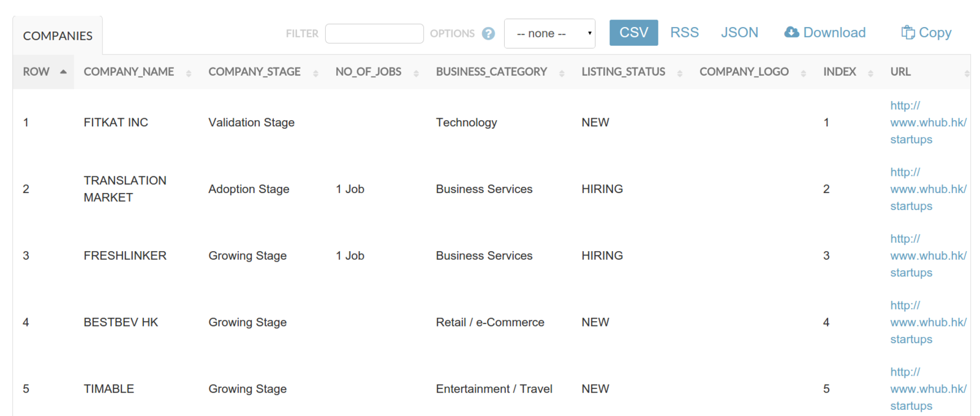
Task: Select the FRESHLINKER company name cell
Action: tap(125, 255)
